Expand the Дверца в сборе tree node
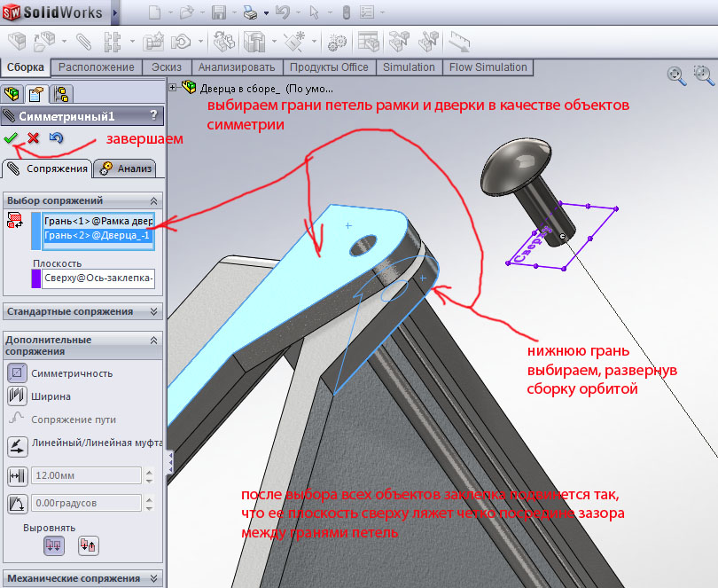This screenshot has width=718, height=588. pos(173,87)
